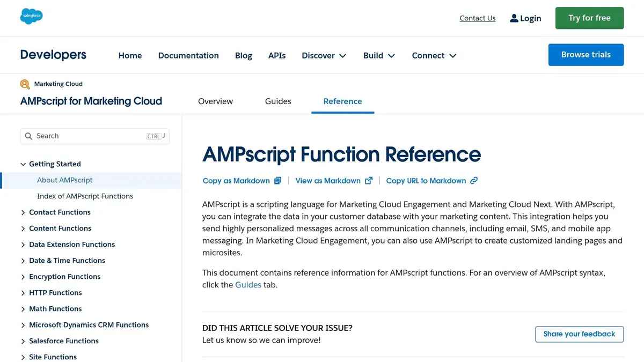Switch to the Overview tab

click(x=215, y=101)
